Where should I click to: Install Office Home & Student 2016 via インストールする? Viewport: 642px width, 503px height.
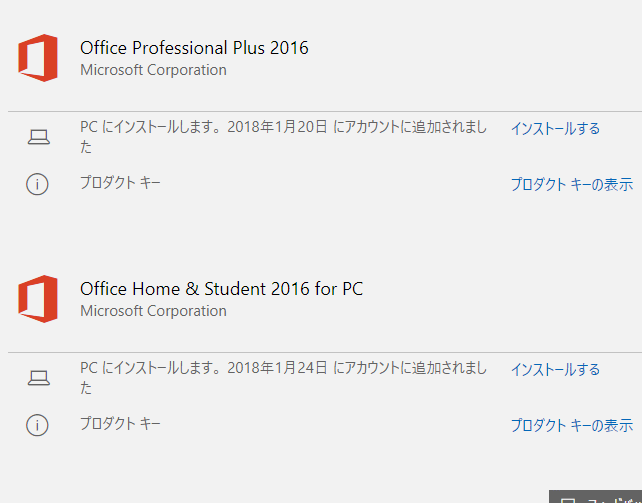(x=555, y=370)
